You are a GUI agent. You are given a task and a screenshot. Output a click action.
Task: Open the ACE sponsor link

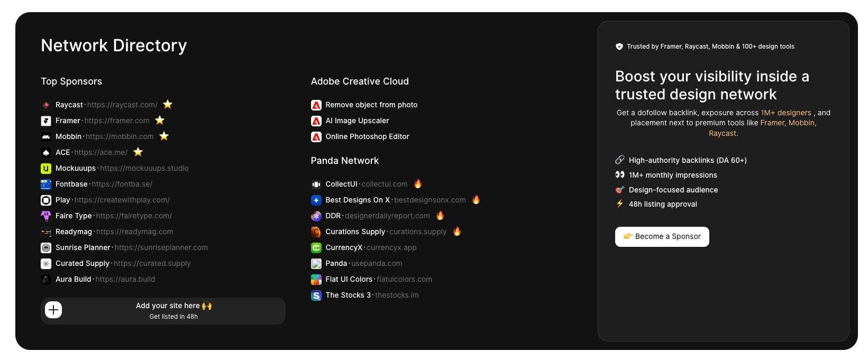pos(92,152)
